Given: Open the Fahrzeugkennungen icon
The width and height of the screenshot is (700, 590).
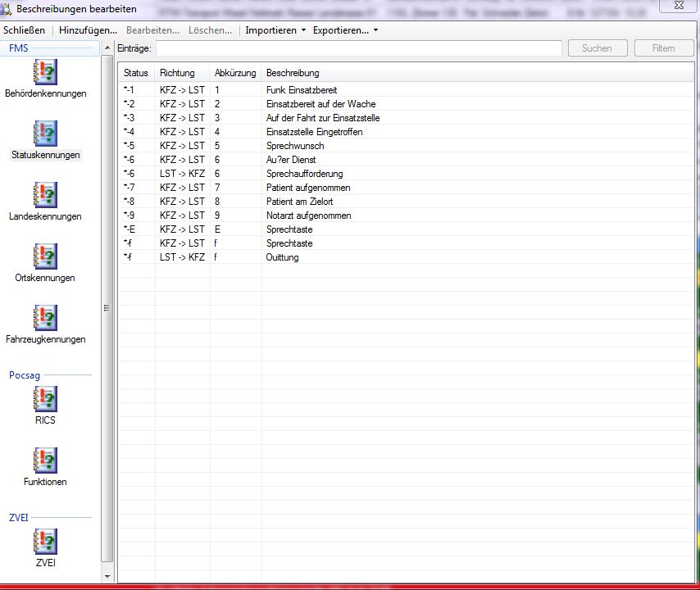Looking at the screenshot, I should click(x=45, y=318).
